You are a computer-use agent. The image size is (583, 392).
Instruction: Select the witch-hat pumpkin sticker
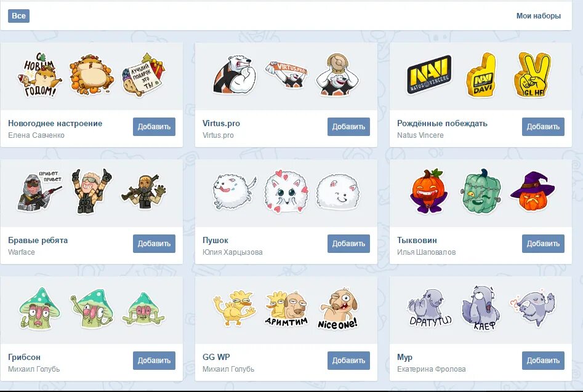532,191
